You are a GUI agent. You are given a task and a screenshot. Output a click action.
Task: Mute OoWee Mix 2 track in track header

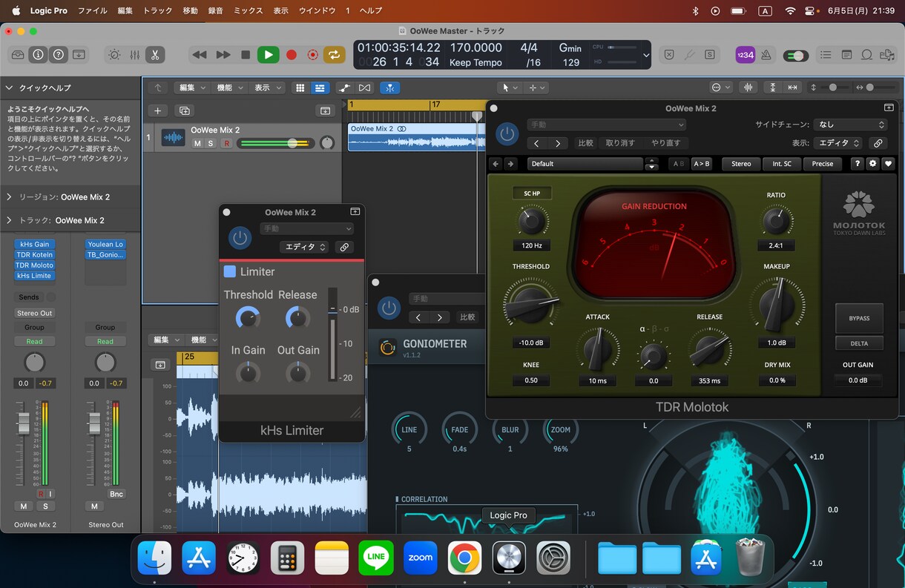tap(197, 143)
